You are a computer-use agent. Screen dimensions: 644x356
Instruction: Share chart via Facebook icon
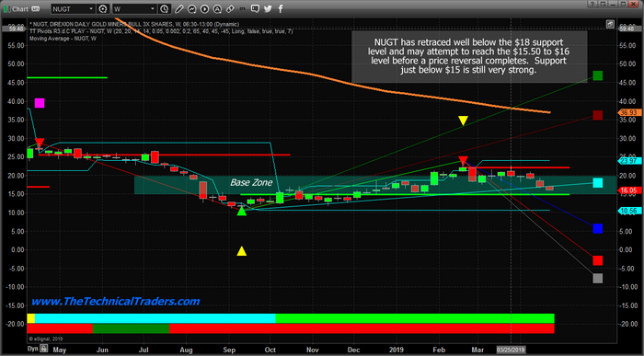pos(281,8)
